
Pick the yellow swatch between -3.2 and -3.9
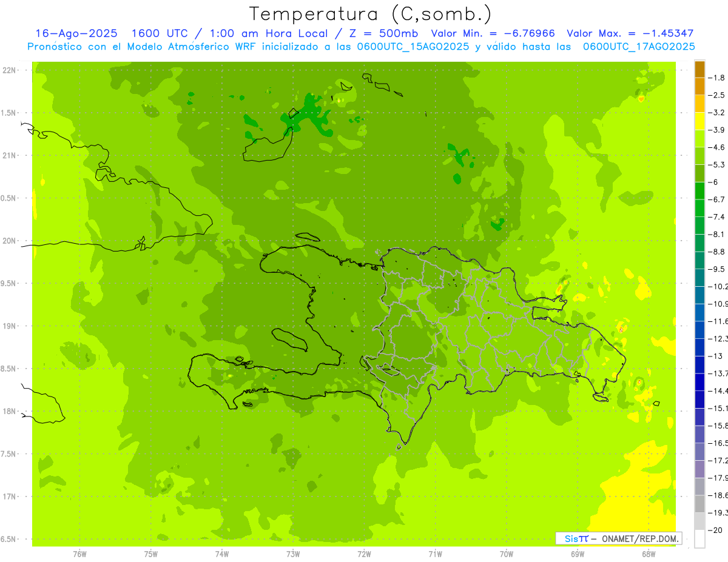[x=699, y=121]
